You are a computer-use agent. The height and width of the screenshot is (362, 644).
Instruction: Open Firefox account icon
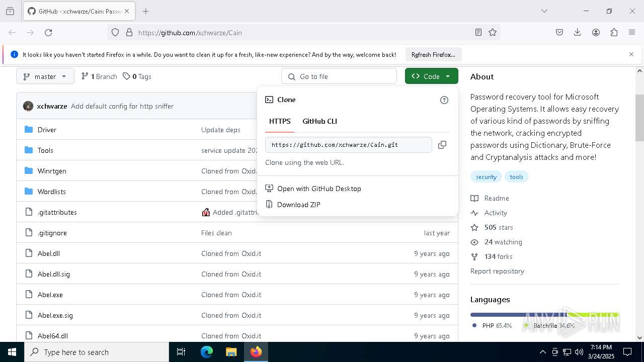[596, 32]
